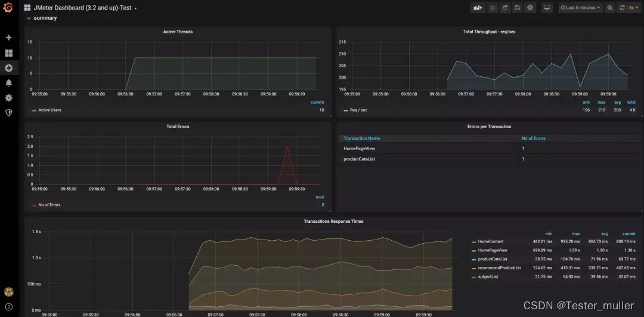The height and width of the screenshot is (317, 644).
Task: Sort throughput legend by total column
Action: tap(631, 102)
